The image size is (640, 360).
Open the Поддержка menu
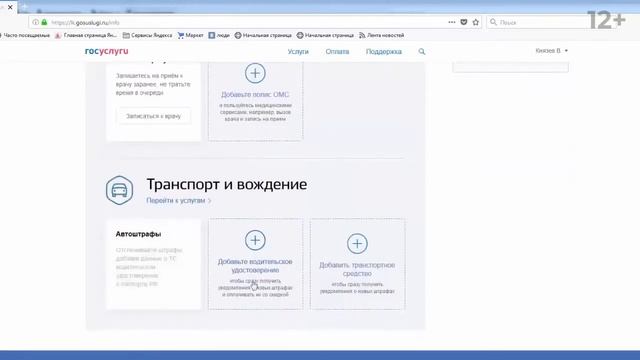pos(384,51)
